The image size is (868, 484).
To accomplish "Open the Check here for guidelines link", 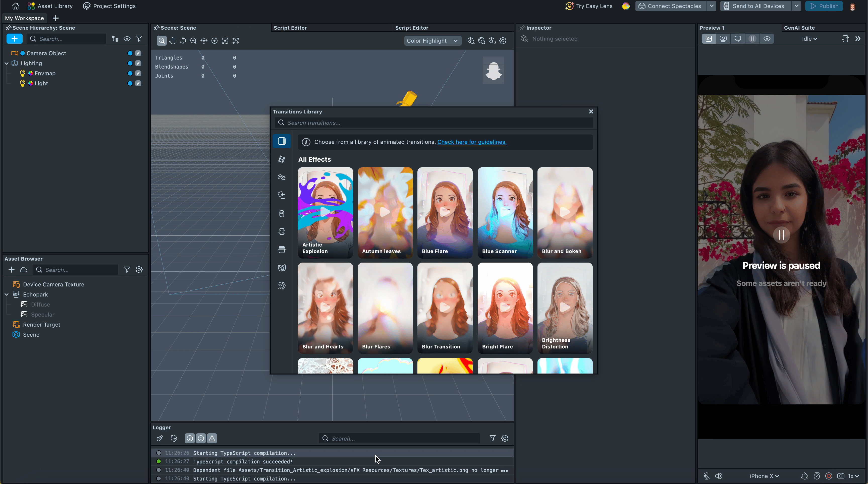I will pos(471,142).
